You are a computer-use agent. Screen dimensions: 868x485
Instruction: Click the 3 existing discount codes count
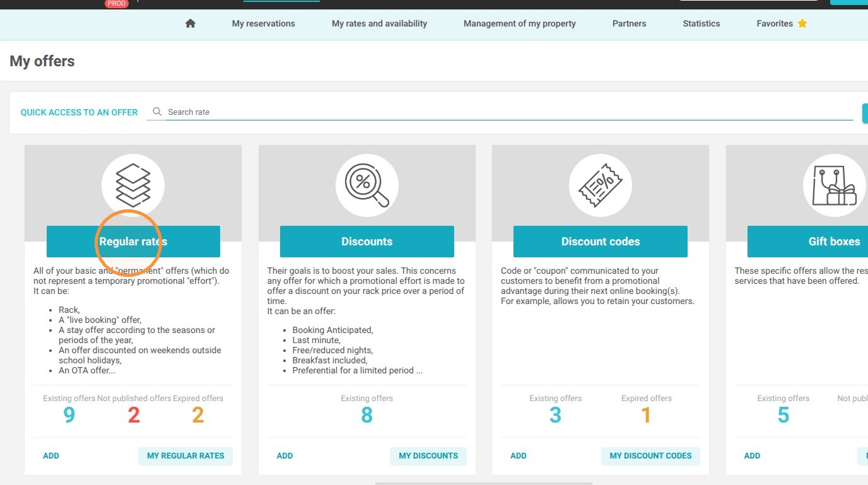coord(555,415)
